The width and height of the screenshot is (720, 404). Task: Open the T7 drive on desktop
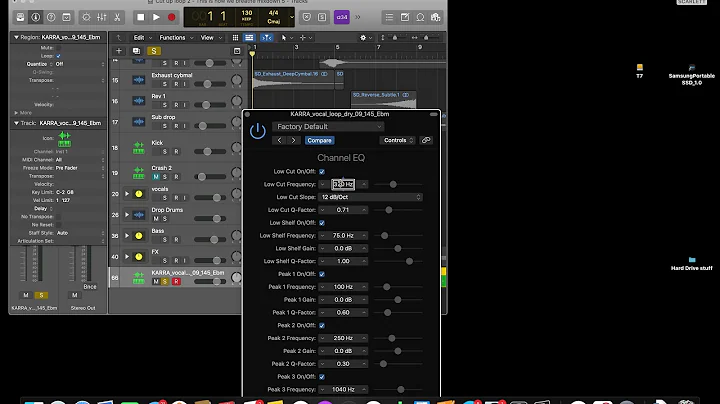point(639,71)
